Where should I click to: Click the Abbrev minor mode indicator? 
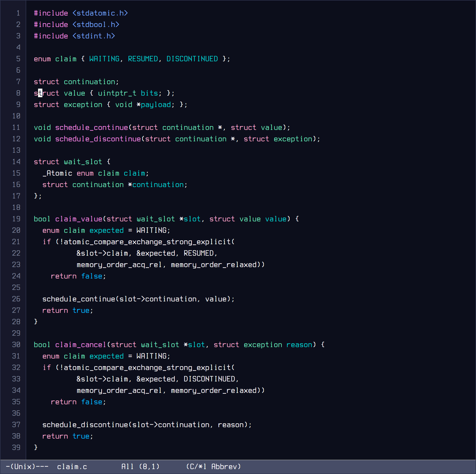[x=224, y=467]
